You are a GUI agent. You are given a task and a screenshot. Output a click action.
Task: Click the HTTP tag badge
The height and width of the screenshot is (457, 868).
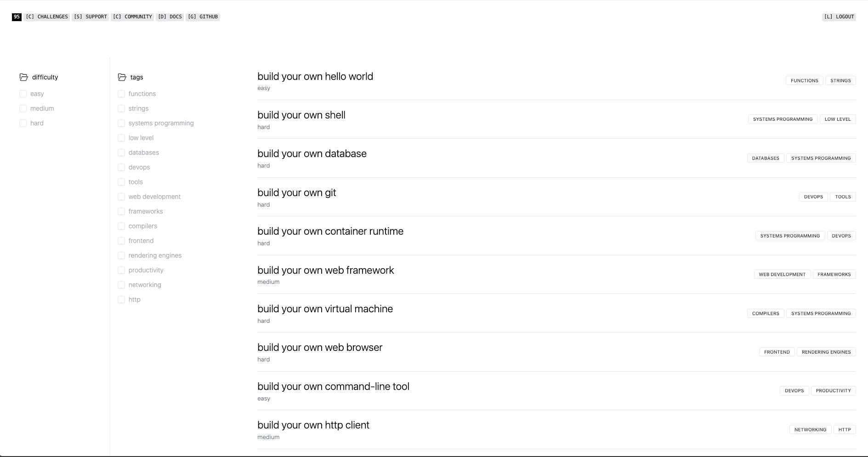tap(844, 430)
